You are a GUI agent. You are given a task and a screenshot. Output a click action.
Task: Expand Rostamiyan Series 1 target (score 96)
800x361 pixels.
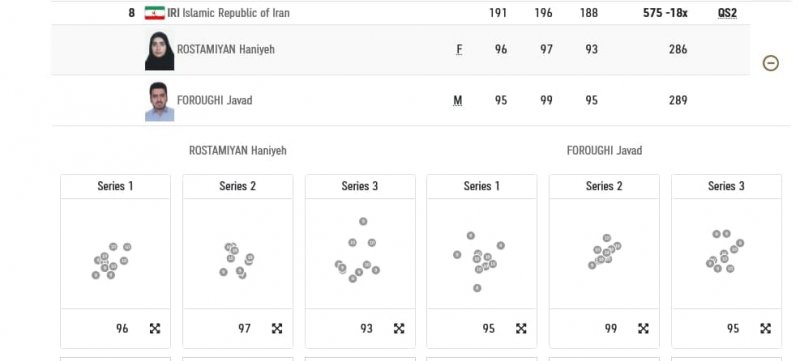coord(155,328)
